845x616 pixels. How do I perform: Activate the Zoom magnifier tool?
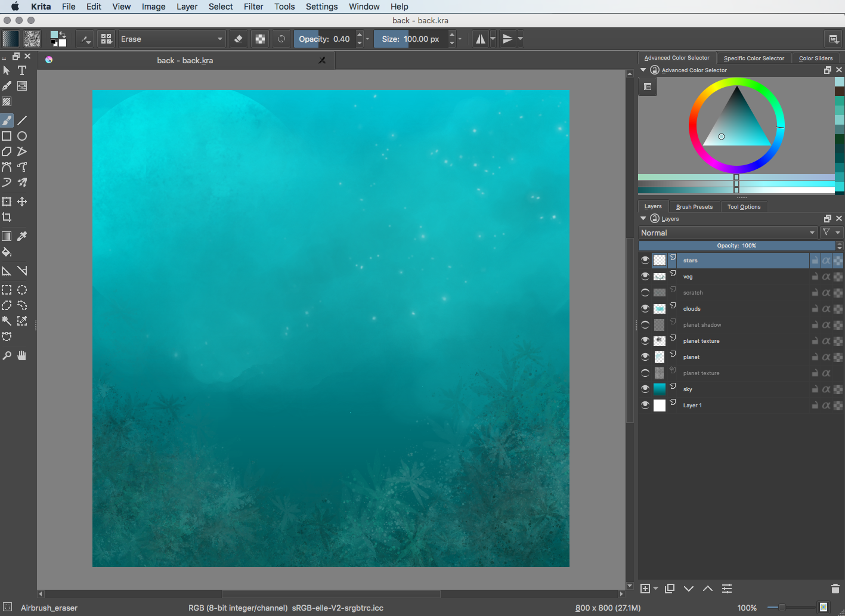click(7, 355)
